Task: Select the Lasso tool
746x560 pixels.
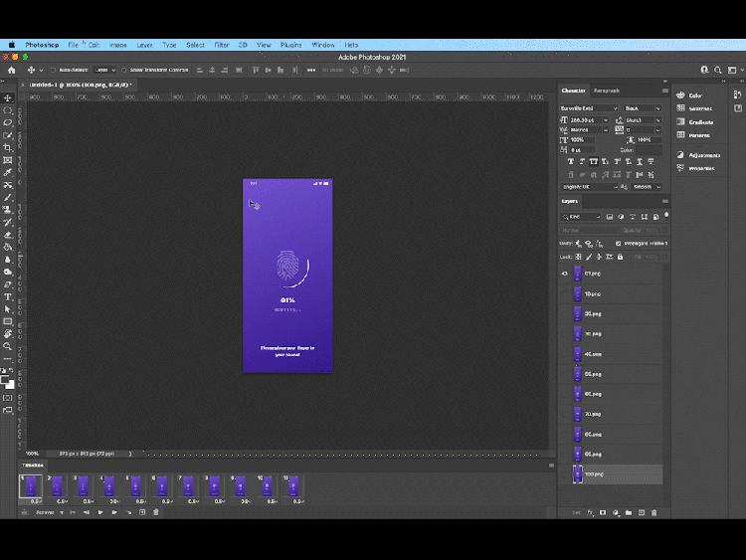Action: coord(8,122)
